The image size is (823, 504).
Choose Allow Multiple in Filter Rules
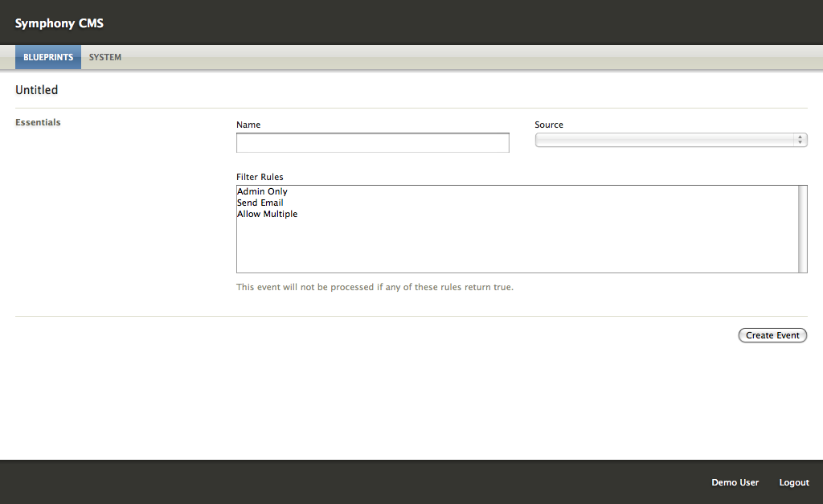point(267,214)
